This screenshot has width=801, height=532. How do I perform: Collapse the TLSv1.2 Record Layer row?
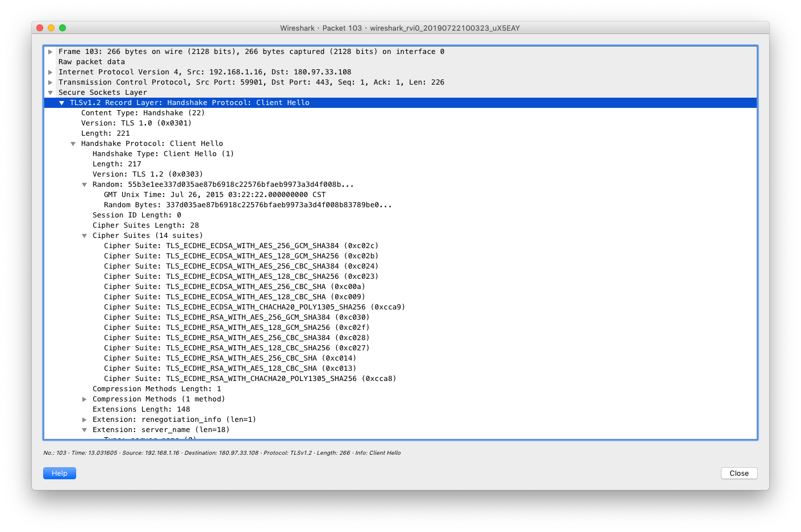click(62, 103)
